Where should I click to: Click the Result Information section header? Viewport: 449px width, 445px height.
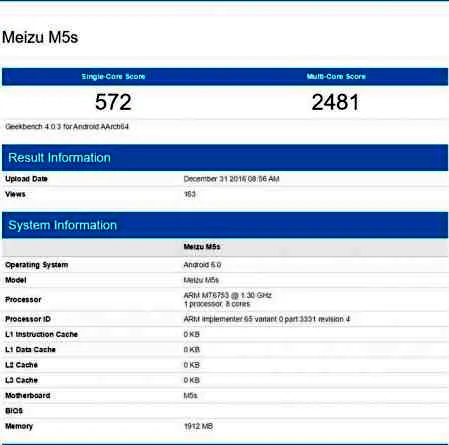[59, 158]
